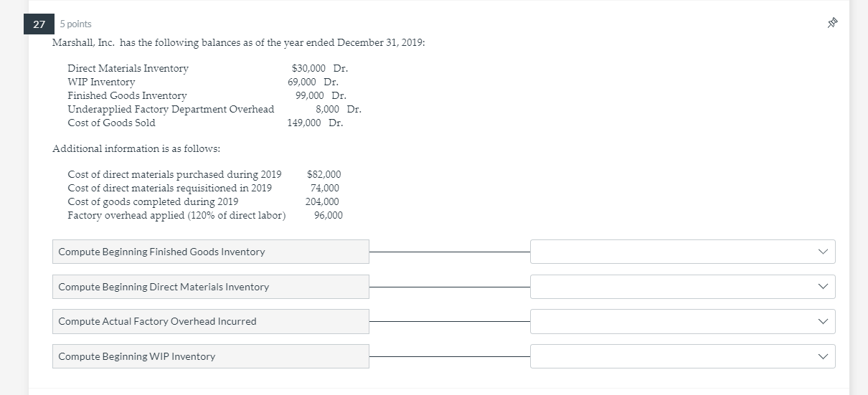The width and height of the screenshot is (868, 395).
Task: Select the "Compute Beginning Finished Goods Inventory" prompt box
Action: (x=210, y=252)
